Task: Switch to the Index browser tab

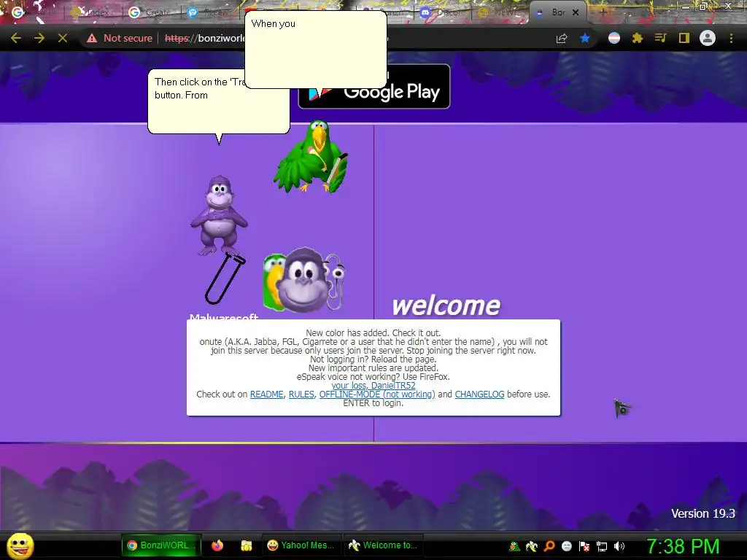Action: (93, 12)
